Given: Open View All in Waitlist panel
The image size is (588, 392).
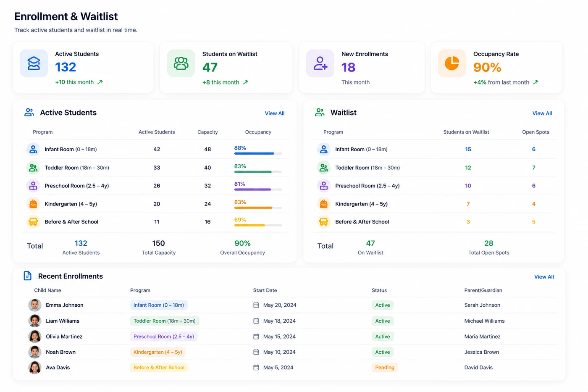Looking at the screenshot, I should coord(542,113).
